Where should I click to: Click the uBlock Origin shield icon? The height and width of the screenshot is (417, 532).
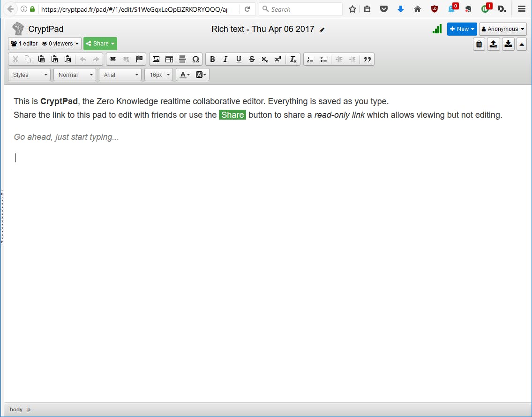pyautogui.click(x=435, y=9)
